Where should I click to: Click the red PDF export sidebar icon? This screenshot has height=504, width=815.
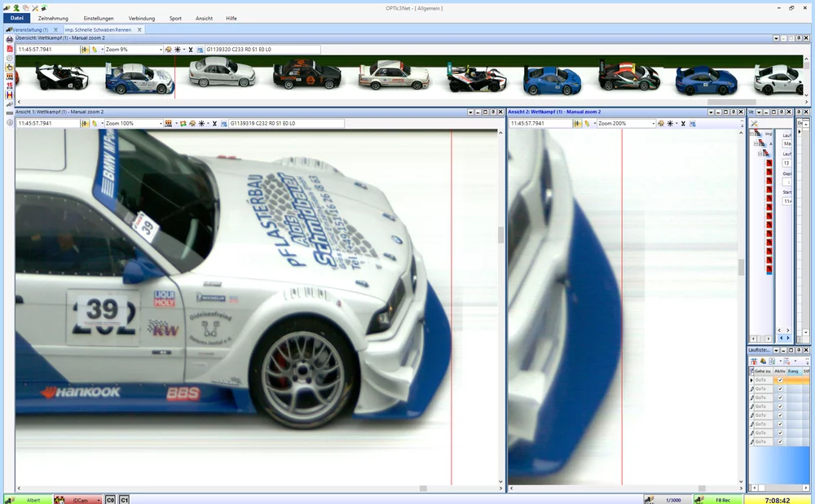pyautogui.click(x=9, y=48)
